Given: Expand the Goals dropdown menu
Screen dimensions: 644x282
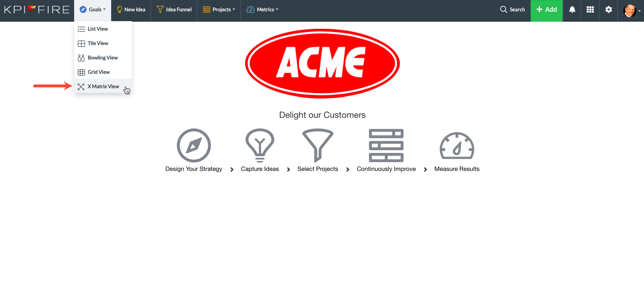Looking at the screenshot, I should pos(93,10).
